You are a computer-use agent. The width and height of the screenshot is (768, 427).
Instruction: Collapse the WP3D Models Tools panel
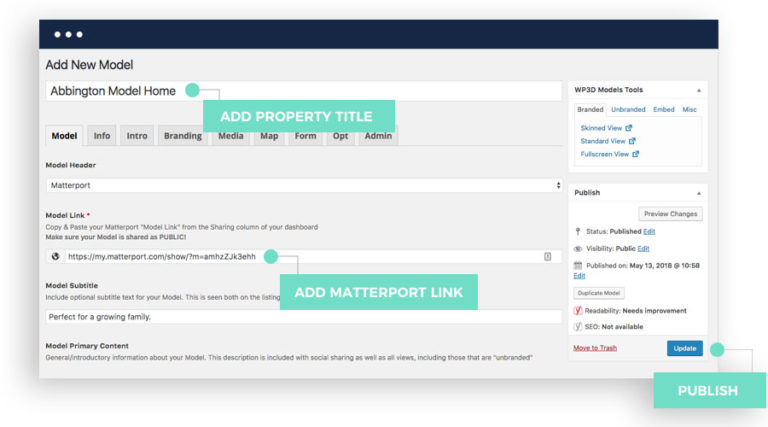coord(699,90)
